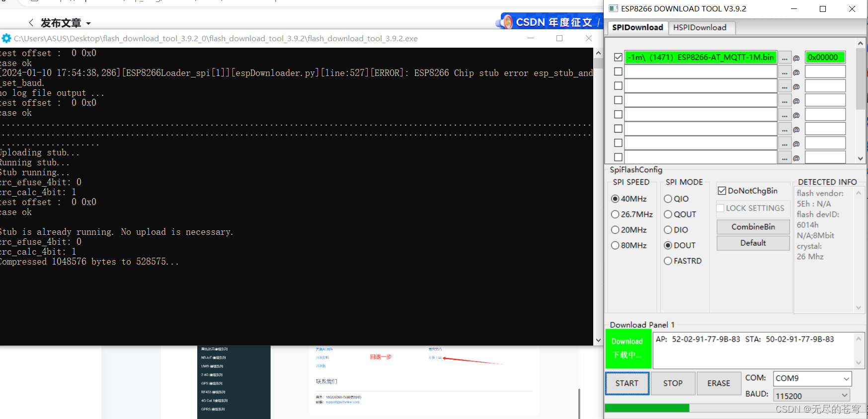Minimize the flash_download_tool console window

(x=531, y=38)
